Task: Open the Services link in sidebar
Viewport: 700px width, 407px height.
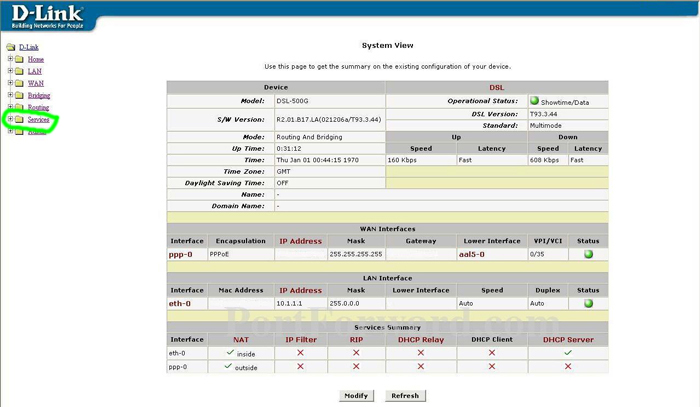Action: (x=38, y=119)
